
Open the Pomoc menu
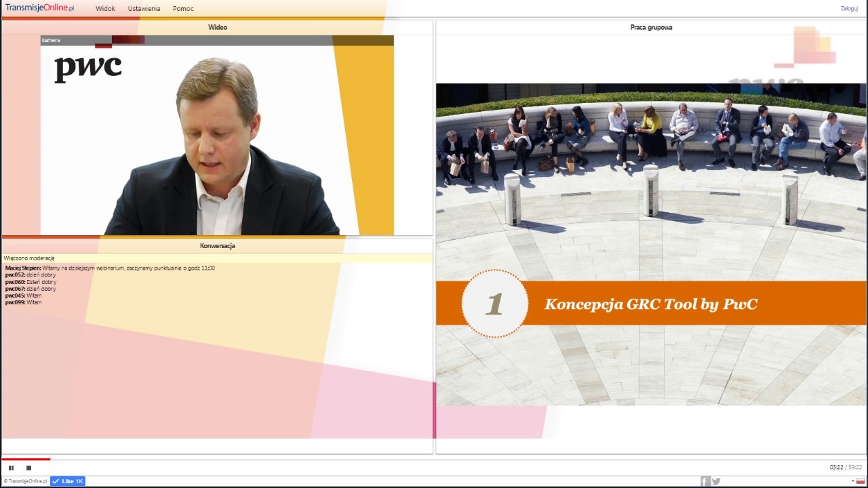183,9
